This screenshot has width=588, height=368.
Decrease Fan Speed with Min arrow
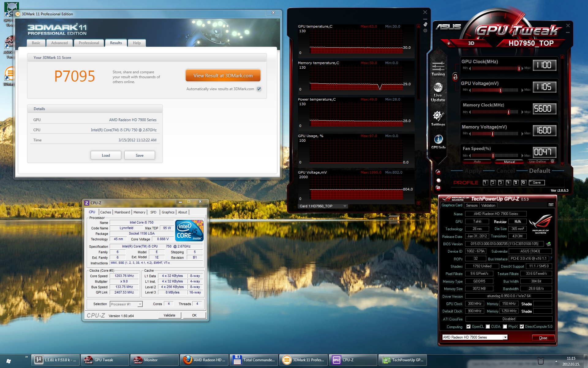click(469, 155)
